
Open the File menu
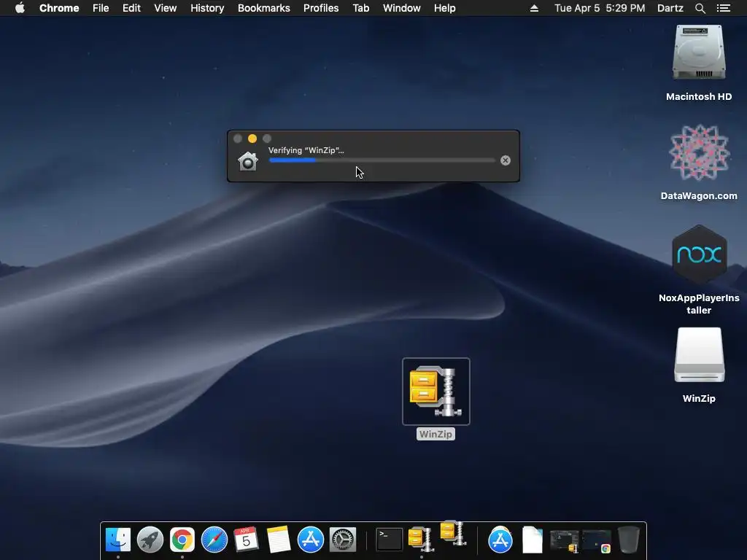[x=101, y=8]
